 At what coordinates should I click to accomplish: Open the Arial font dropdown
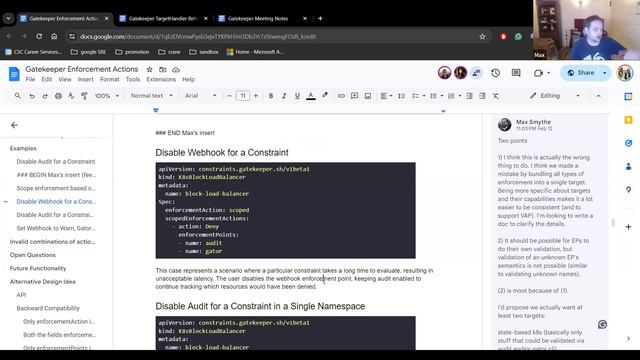[x=200, y=96]
